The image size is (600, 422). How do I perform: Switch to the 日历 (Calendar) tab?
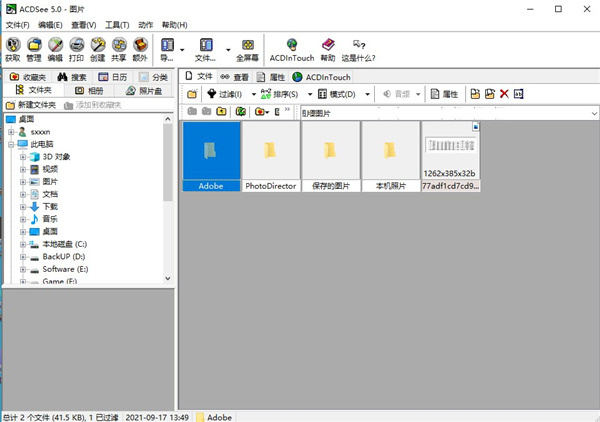[112, 76]
